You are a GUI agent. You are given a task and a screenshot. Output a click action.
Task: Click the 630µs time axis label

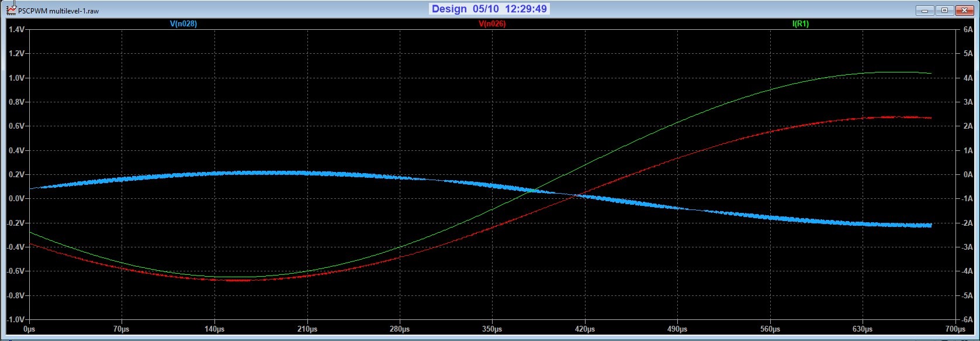863,329
